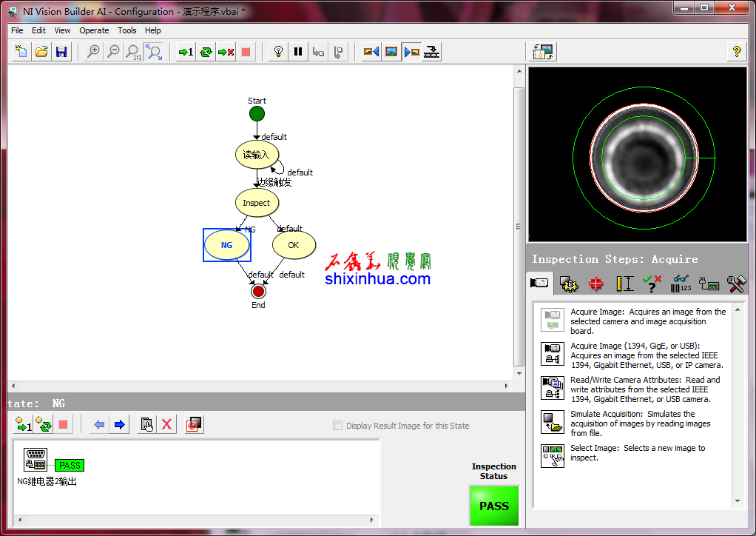Run state in loop in NG state toolbar
This screenshot has width=756, height=536.
pos(44,424)
